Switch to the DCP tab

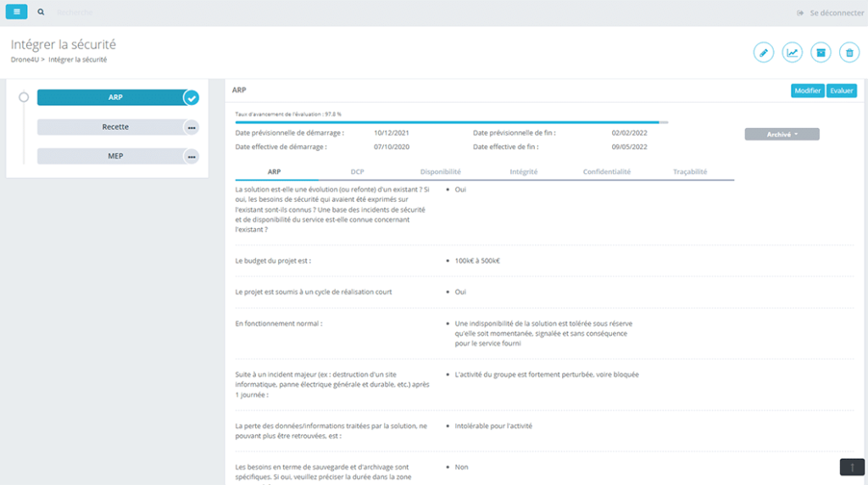click(x=357, y=171)
